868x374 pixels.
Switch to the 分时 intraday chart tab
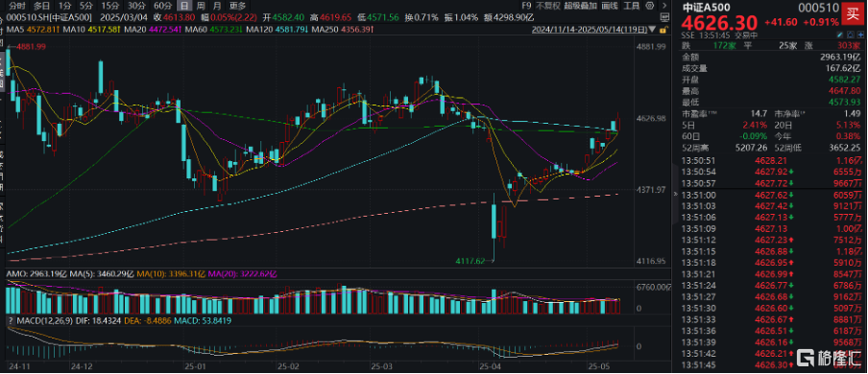pos(16,6)
